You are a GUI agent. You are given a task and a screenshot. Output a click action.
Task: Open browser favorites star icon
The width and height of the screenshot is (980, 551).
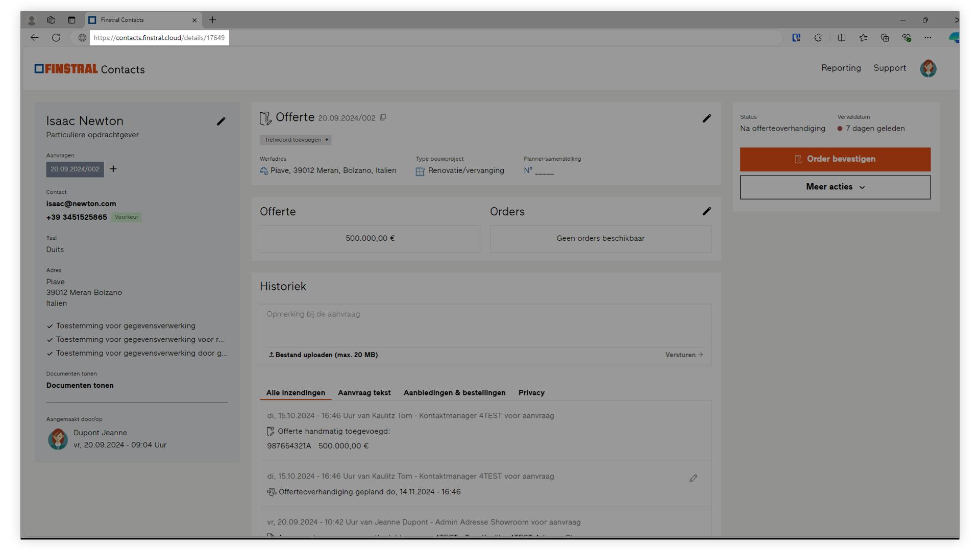coord(863,38)
